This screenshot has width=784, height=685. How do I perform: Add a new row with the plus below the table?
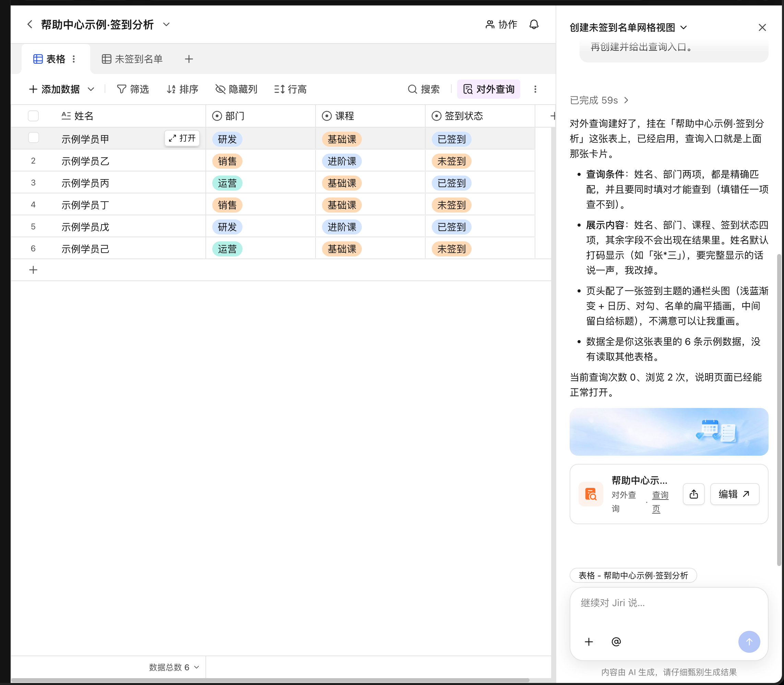33,270
